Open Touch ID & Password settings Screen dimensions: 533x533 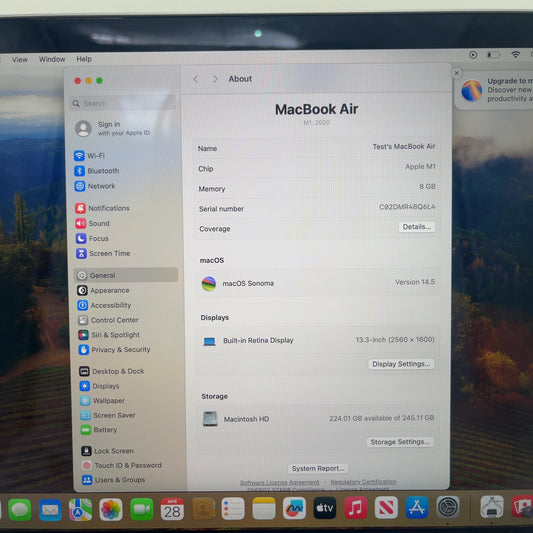point(122,465)
